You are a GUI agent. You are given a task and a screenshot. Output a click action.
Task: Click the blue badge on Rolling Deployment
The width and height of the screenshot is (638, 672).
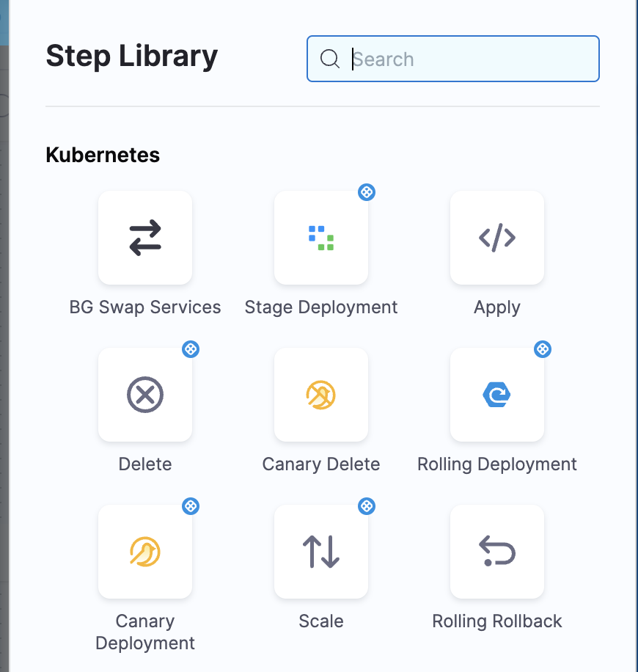543,349
